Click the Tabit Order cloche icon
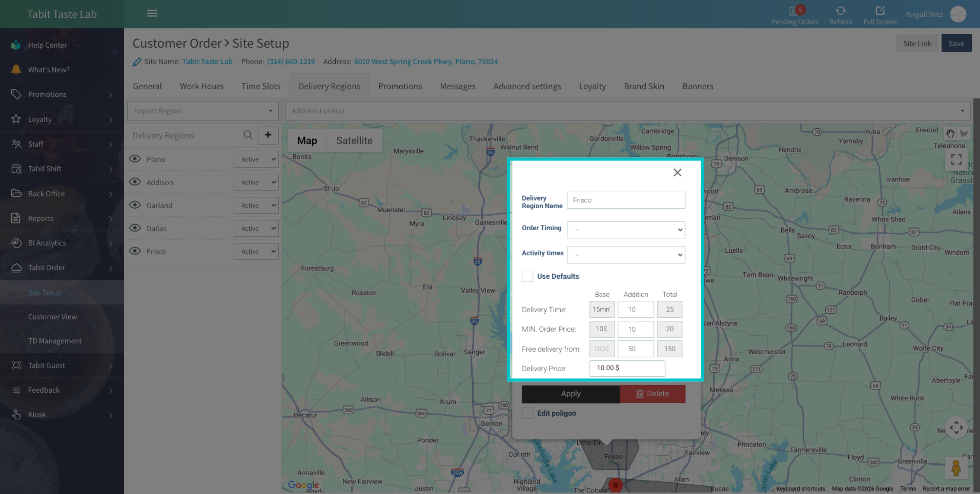Screen dimensions: 980x494 (16, 268)
